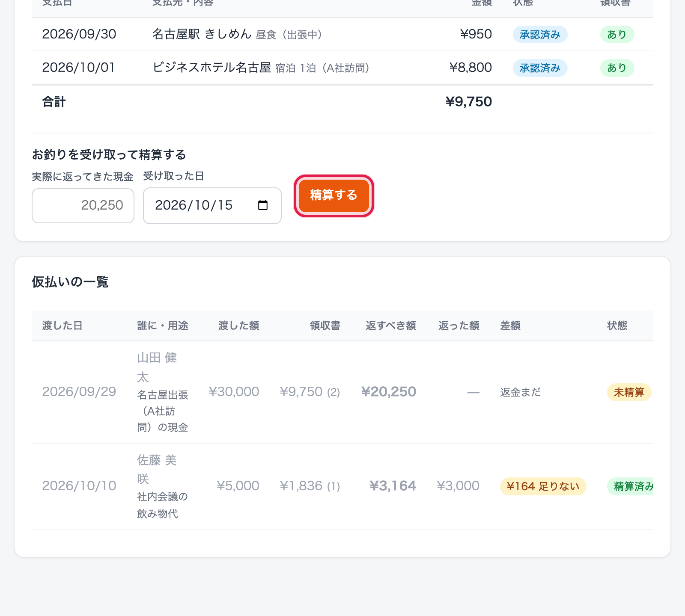The image size is (685, 616).
Task: Click the 受け取った日 date field value 2026/10/15
Action: click(x=194, y=205)
